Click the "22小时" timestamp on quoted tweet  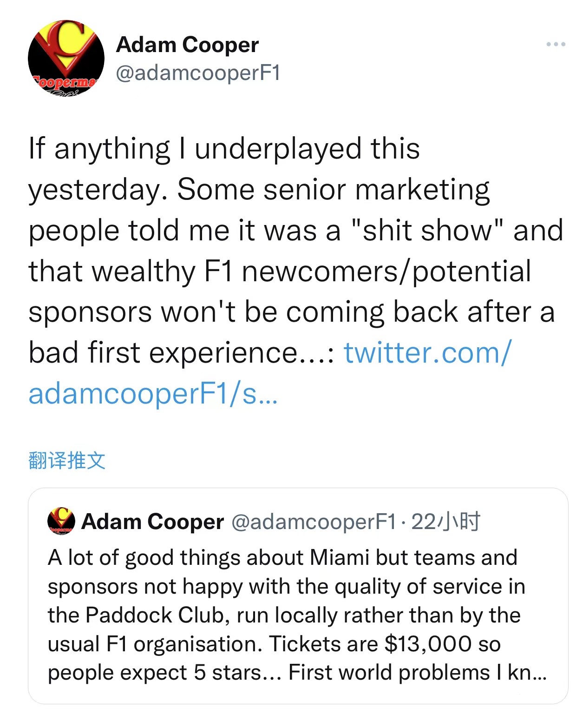pos(446,522)
